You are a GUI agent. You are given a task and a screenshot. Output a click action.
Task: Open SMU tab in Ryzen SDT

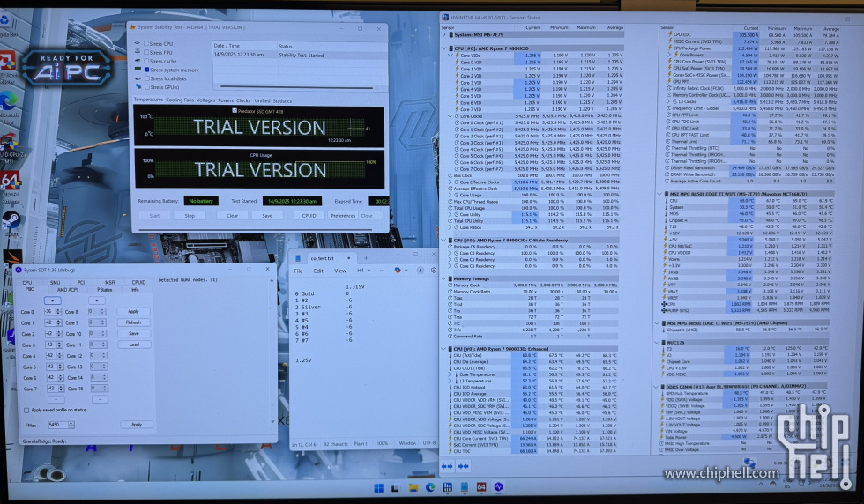coord(55,282)
